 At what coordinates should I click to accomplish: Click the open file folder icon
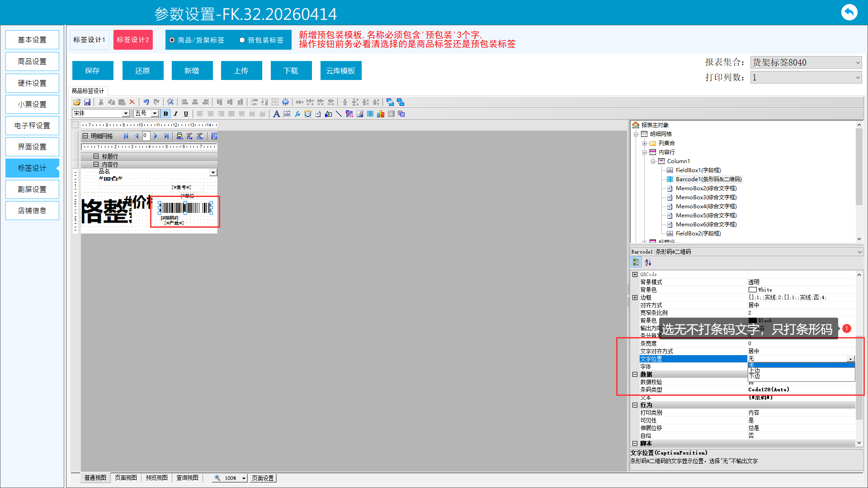coord(77,102)
